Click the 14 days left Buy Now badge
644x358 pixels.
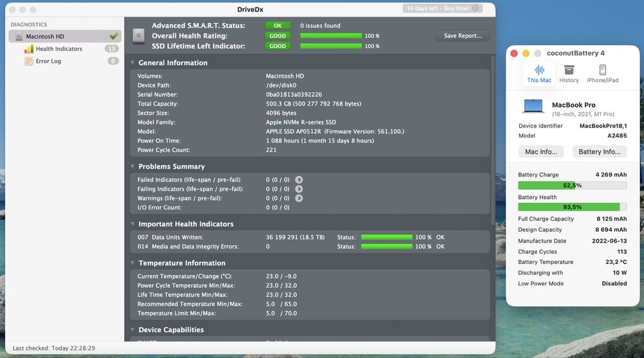(442, 8)
